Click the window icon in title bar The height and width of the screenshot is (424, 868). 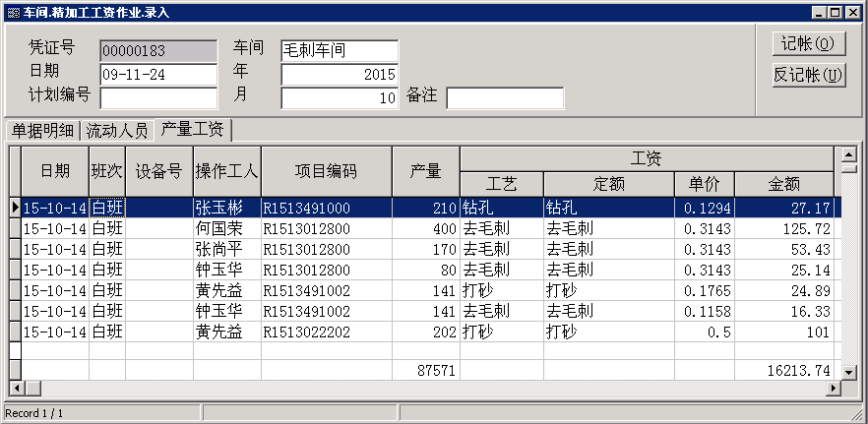pos(12,11)
